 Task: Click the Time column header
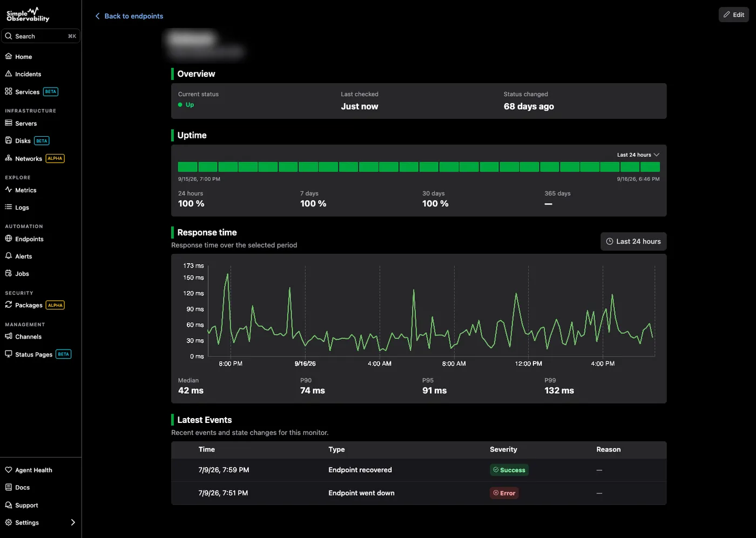tap(206, 449)
